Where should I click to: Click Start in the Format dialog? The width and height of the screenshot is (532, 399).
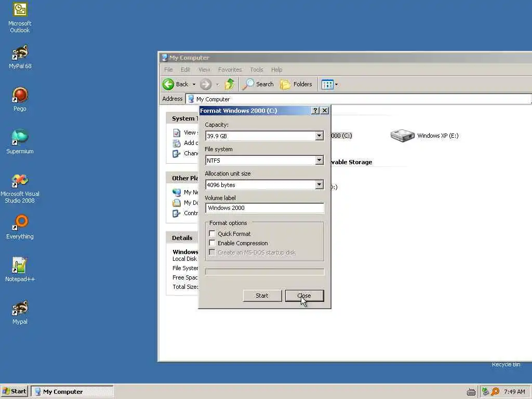point(262,296)
